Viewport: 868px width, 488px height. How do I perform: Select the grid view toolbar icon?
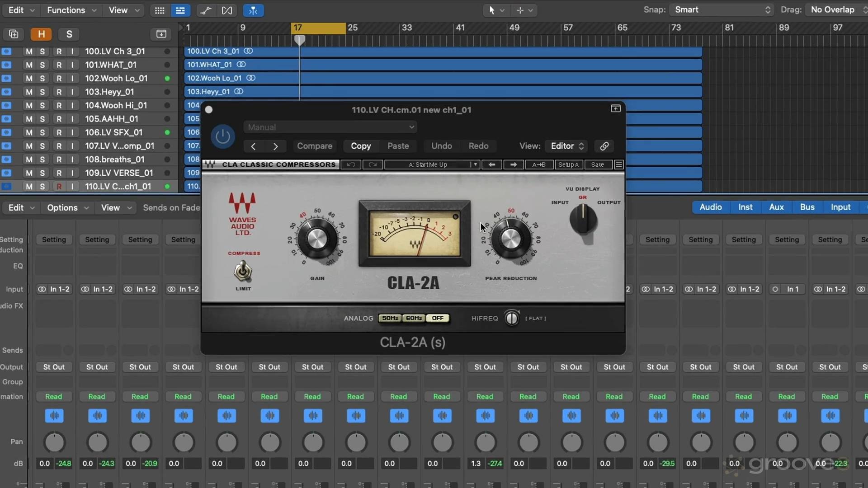tap(159, 10)
